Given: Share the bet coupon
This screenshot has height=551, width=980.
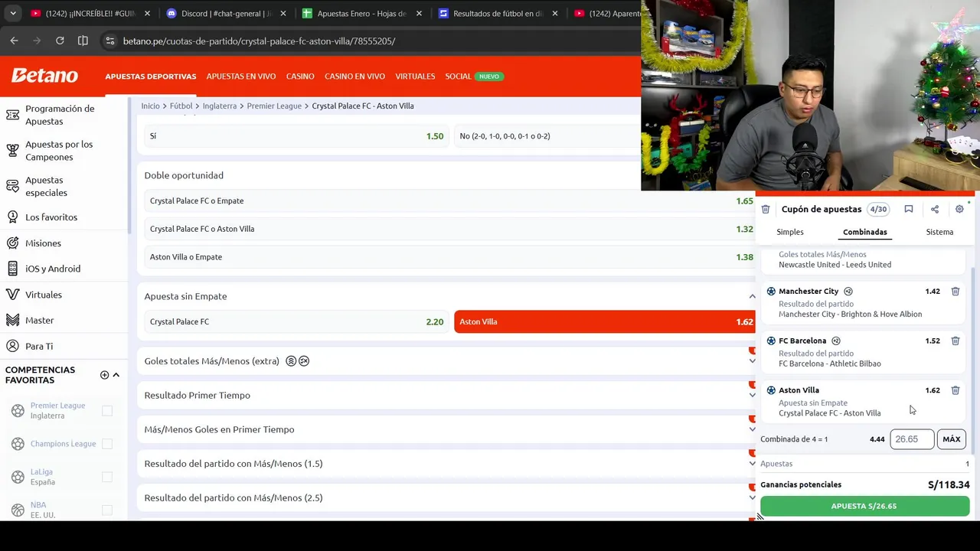Looking at the screenshot, I should point(934,209).
